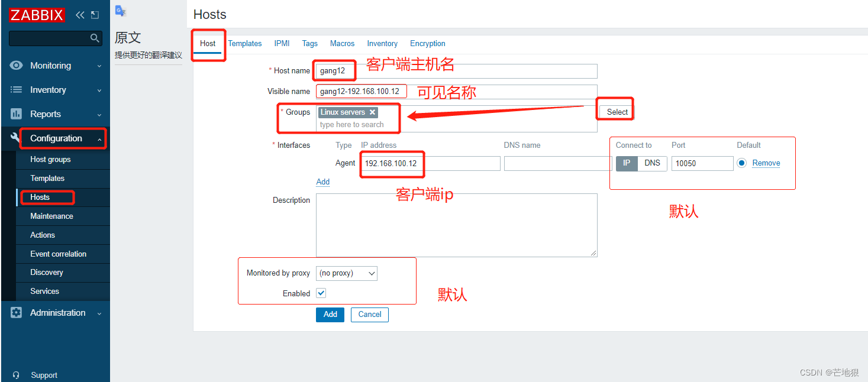Screen dimensions: 868x382
Task: Focus the DNS name field
Action: (x=557, y=163)
